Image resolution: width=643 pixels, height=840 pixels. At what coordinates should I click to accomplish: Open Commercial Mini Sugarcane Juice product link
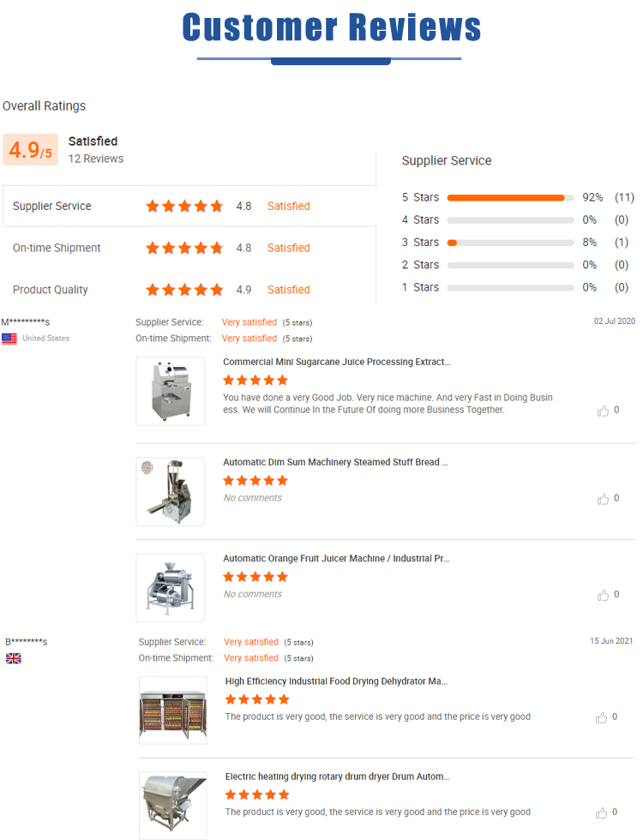336,362
